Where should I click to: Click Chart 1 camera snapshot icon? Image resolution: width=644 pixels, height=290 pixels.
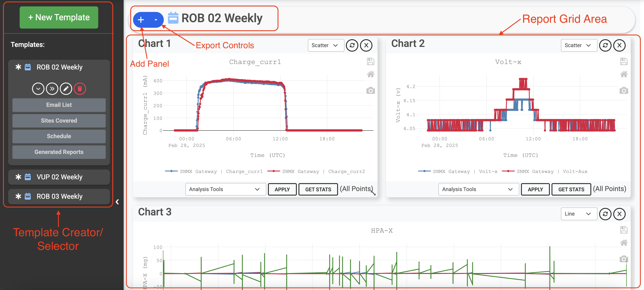(x=370, y=91)
